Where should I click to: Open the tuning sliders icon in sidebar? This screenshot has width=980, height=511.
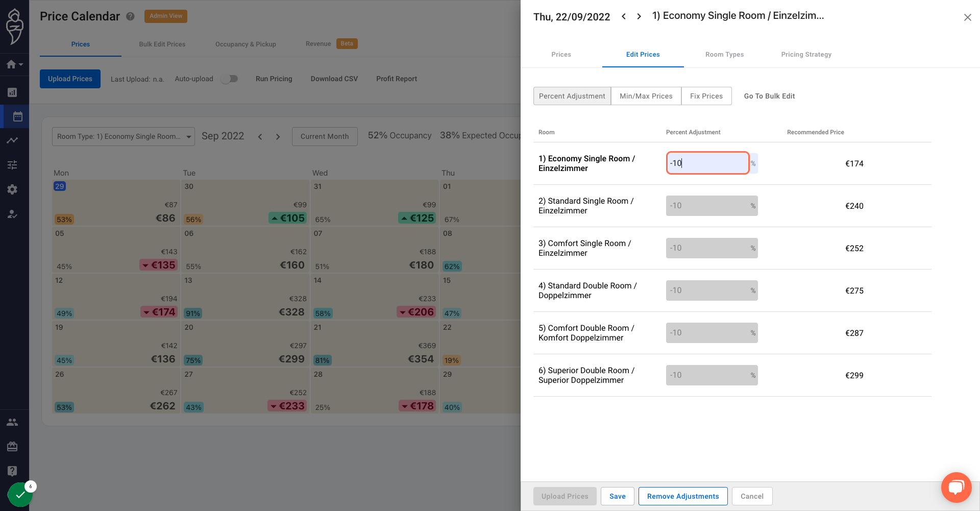12,165
